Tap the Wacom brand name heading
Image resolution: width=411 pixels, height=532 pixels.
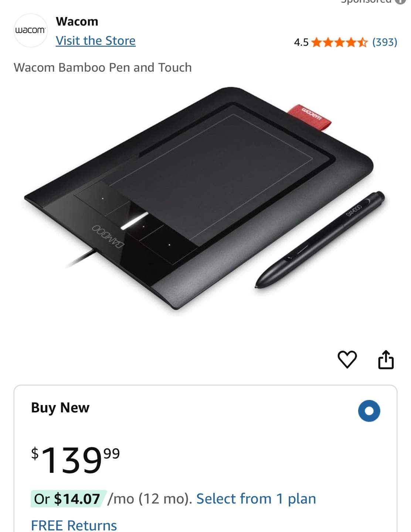pyautogui.click(x=77, y=21)
